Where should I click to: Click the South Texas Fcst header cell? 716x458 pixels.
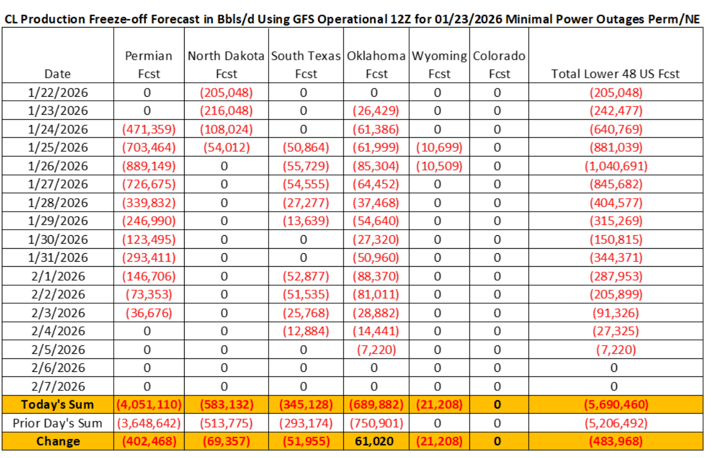[x=306, y=65]
